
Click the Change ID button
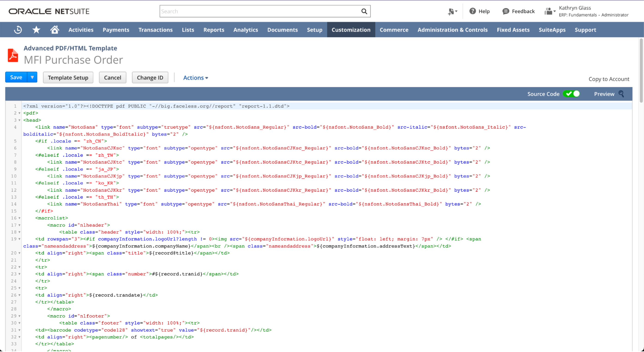coord(150,78)
